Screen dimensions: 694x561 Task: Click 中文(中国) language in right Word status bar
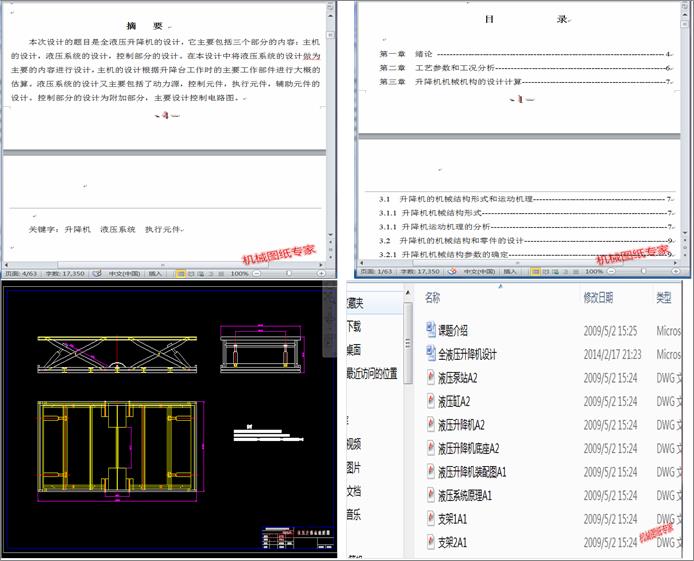pos(479,271)
